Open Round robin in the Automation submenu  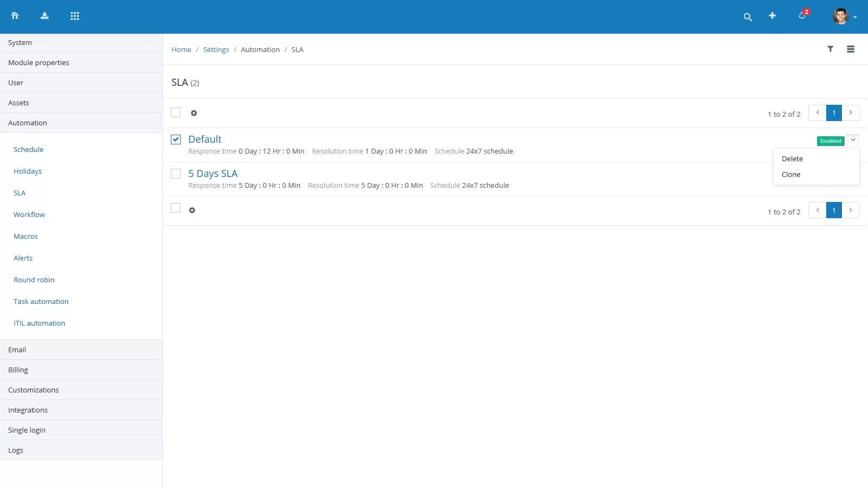click(34, 280)
